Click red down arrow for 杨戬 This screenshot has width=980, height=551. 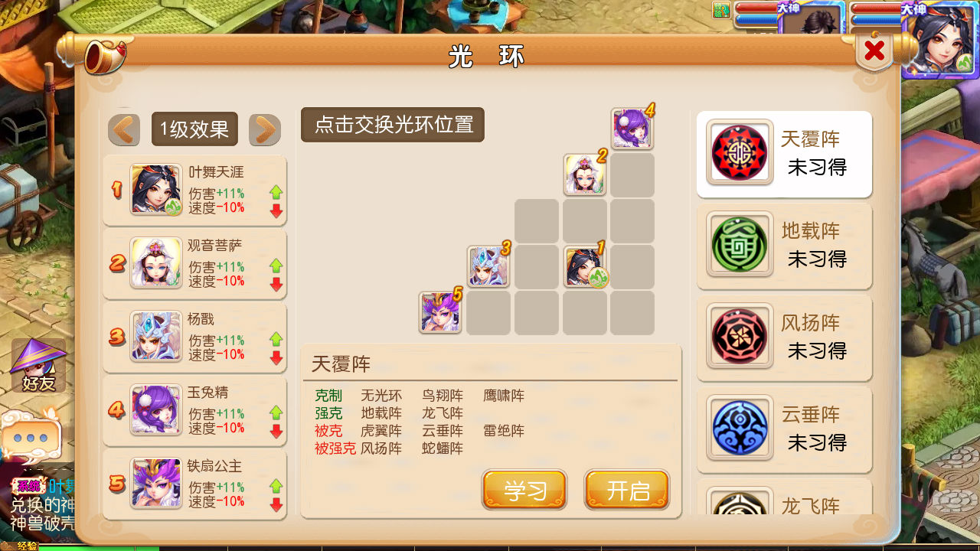click(276, 358)
